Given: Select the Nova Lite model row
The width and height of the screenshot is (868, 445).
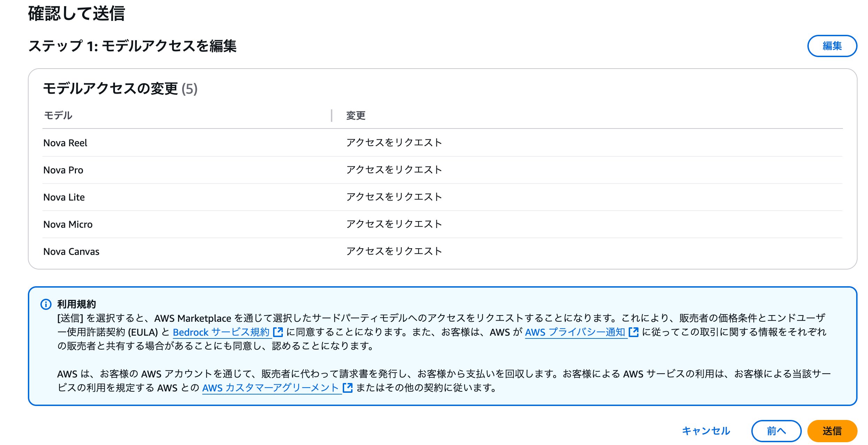Looking at the screenshot, I should pyautogui.click(x=442, y=197).
